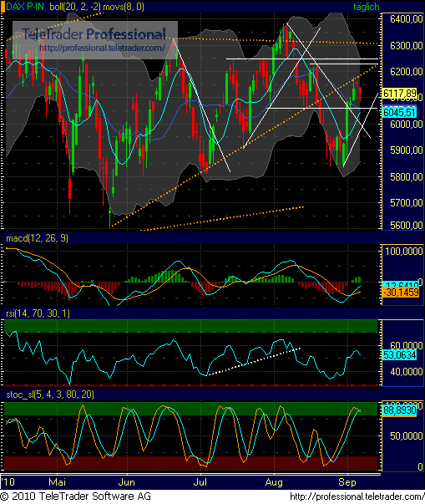Viewport: 425px width, 504px height.
Task: Click the 6400,00 price axis label
Action: tap(406, 19)
